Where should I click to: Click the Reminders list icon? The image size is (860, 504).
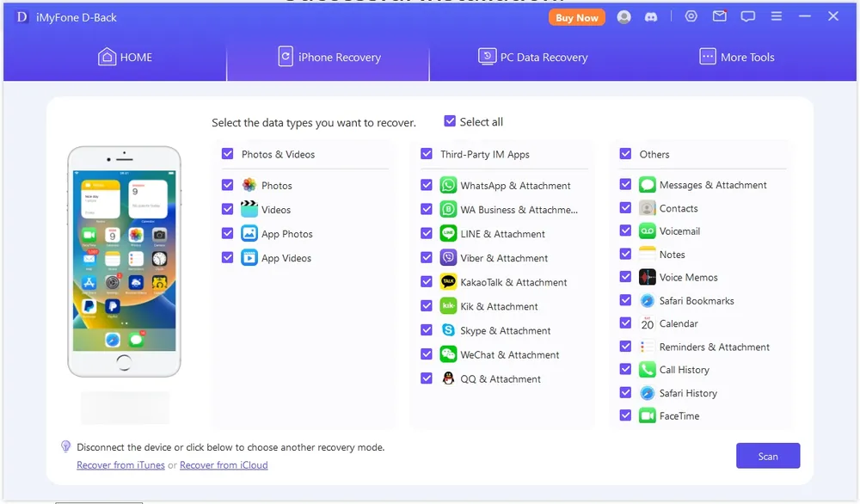(648, 346)
